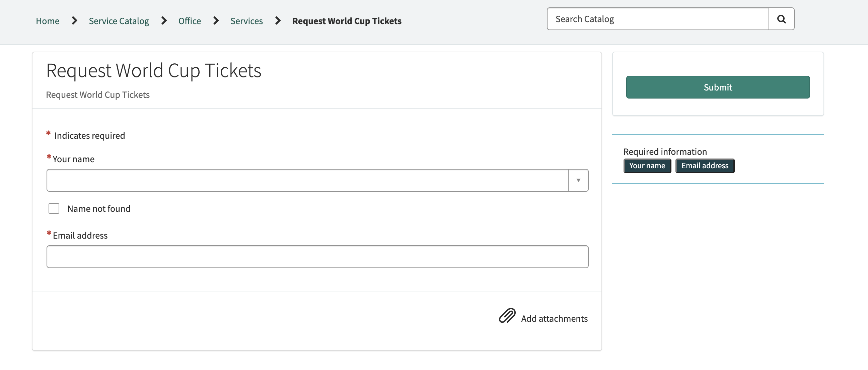Click Email address required info tag
868x370 pixels.
coord(705,166)
